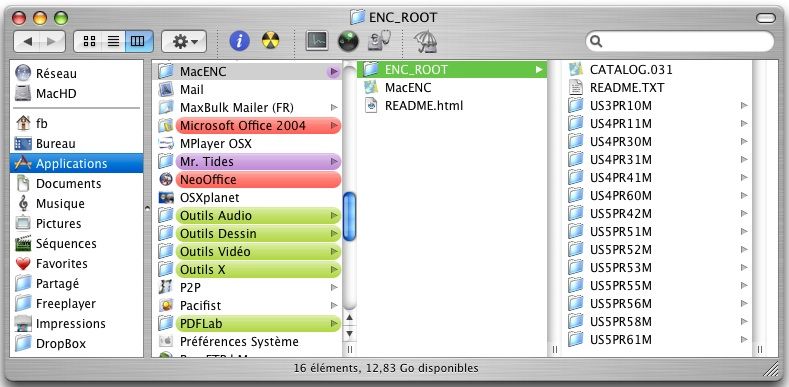Open the Action gear dropdown menu
The height and width of the screenshot is (387, 789).
(184, 42)
